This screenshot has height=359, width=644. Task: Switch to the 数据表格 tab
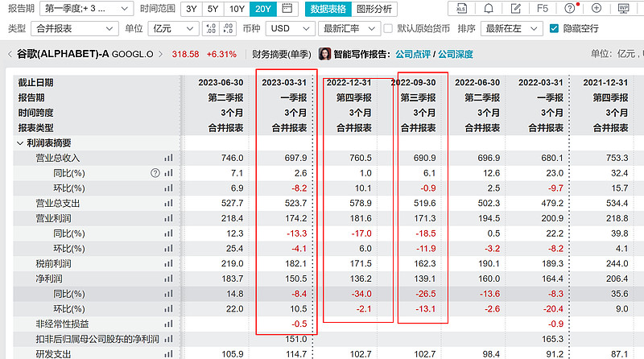pos(328,9)
